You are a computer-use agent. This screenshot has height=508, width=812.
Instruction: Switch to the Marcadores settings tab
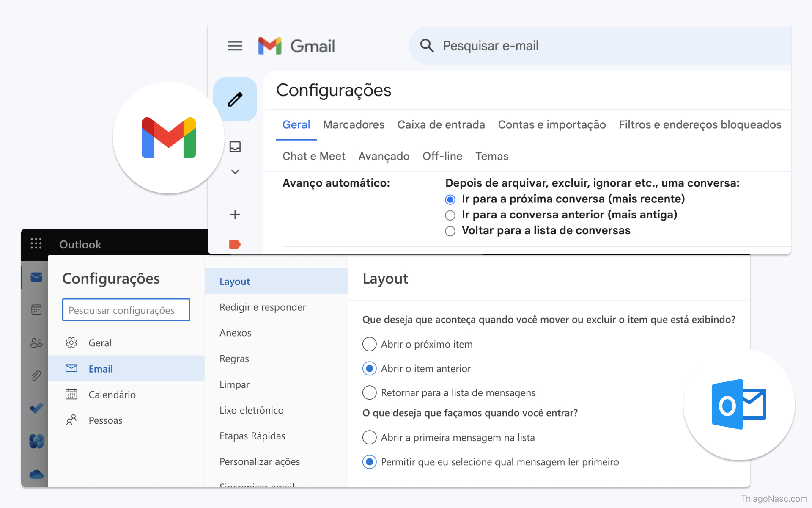354,125
